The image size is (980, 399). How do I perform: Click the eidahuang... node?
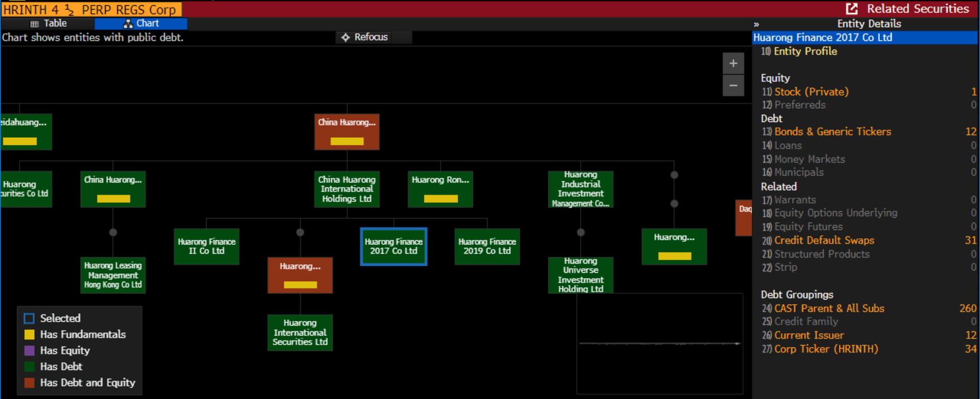click(x=26, y=132)
